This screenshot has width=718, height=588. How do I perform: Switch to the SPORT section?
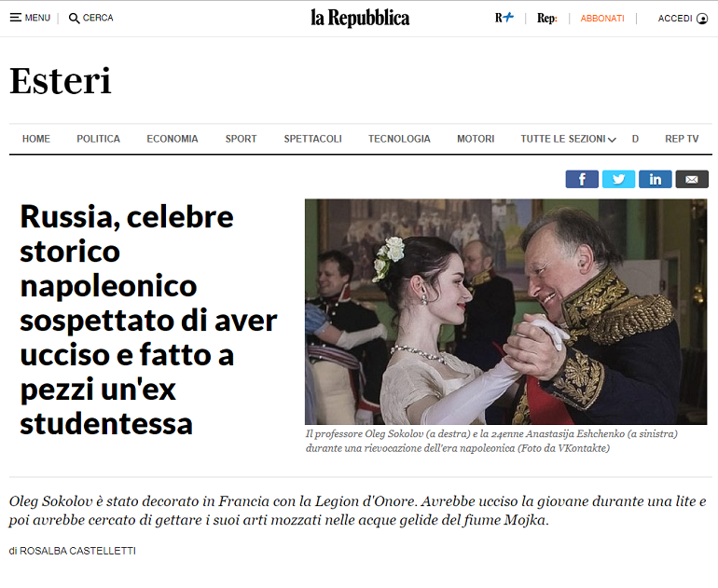click(x=241, y=139)
